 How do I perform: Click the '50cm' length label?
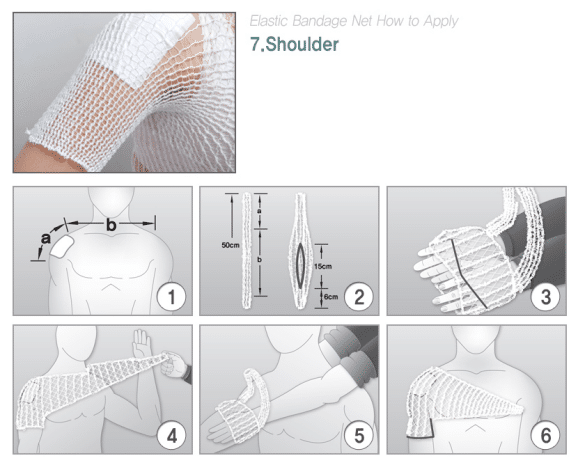click(230, 245)
